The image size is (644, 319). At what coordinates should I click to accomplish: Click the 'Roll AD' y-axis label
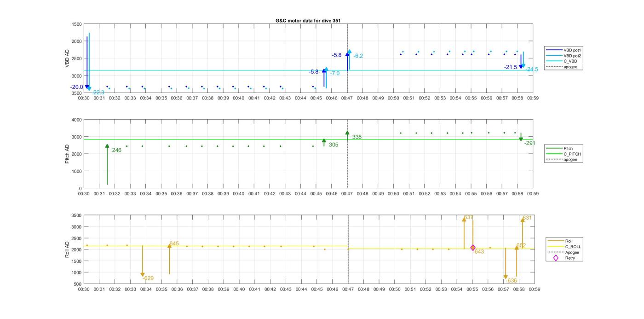pyautogui.click(x=67, y=249)
